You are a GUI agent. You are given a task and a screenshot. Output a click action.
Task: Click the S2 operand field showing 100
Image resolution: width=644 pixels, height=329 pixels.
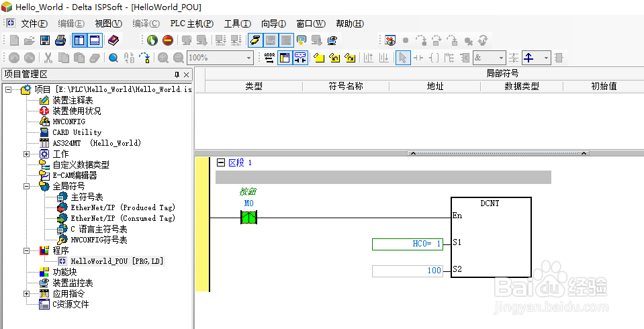(x=408, y=271)
